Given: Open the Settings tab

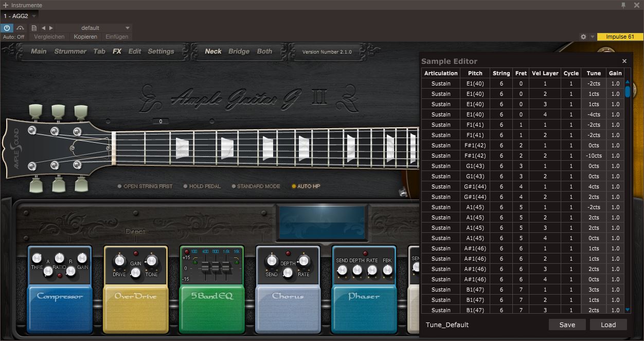Looking at the screenshot, I should coord(161,52).
